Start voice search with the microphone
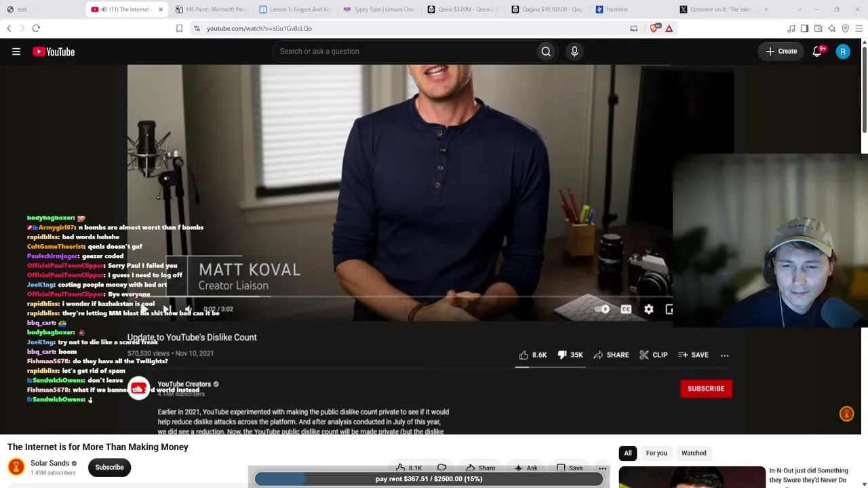Viewport: 868px width, 488px height. [x=574, y=52]
